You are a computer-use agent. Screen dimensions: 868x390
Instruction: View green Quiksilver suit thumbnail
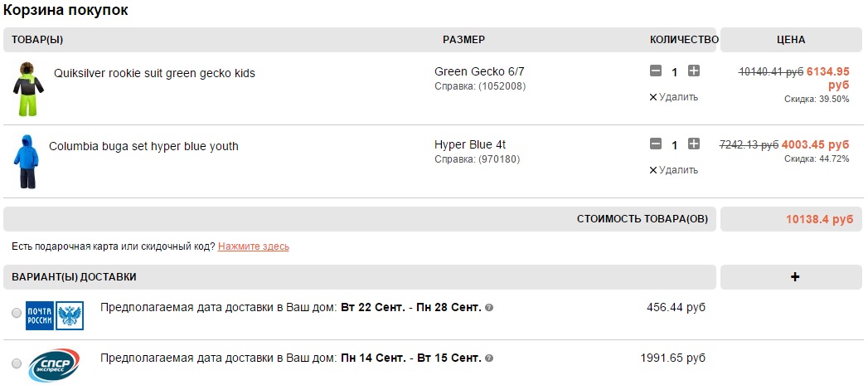tap(27, 88)
